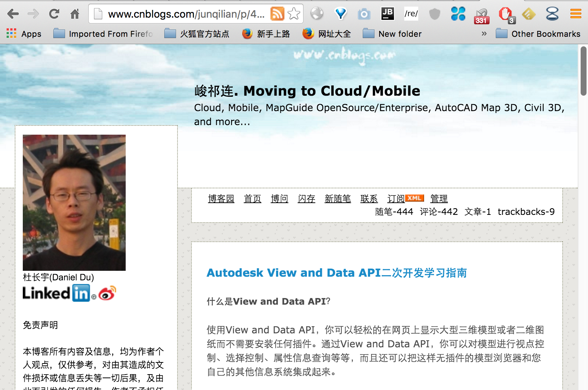Open the 新手上路 bookmark
Viewport: 588px width, 390px height.
[x=266, y=34]
